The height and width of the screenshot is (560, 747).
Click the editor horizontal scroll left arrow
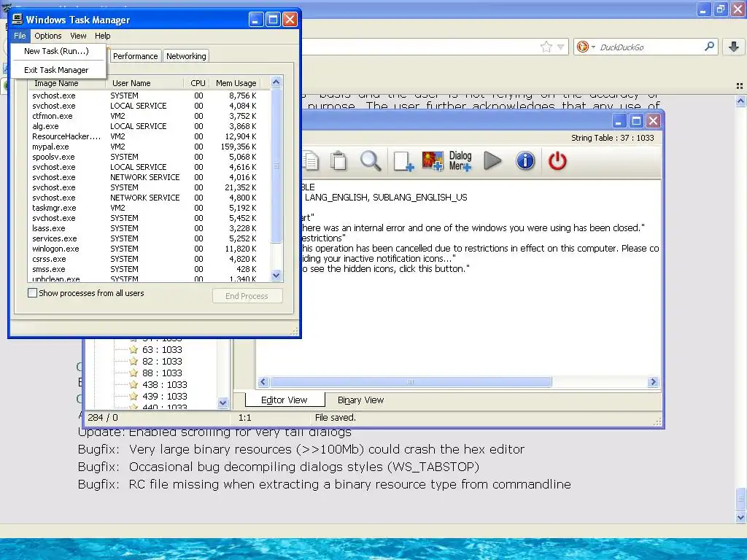(263, 382)
